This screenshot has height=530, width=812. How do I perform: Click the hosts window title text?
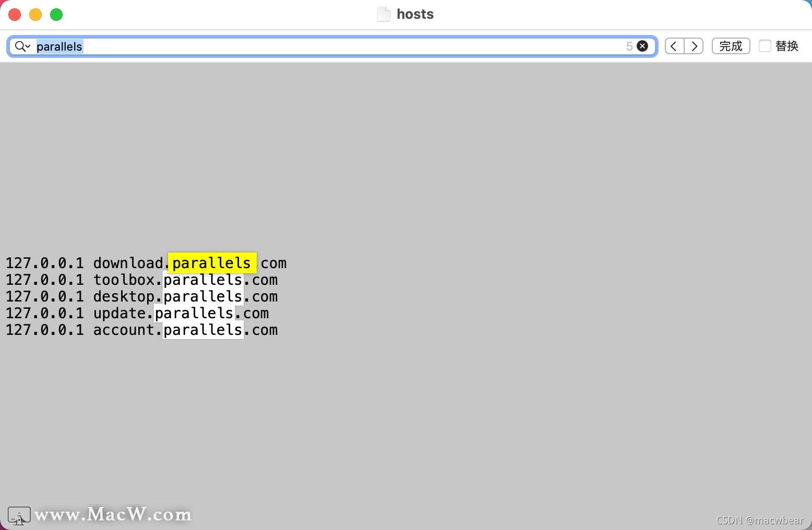point(415,14)
